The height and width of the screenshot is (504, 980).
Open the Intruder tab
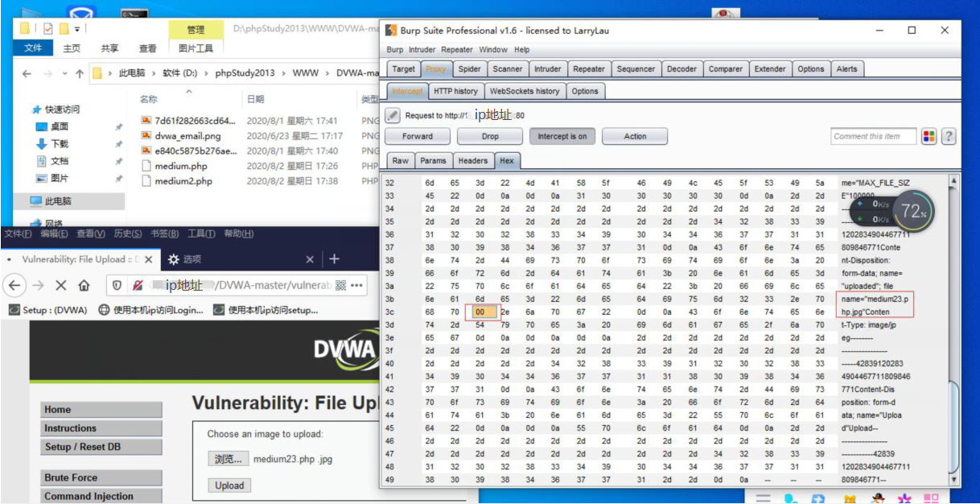pyautogui.click(x=548, y=68)
